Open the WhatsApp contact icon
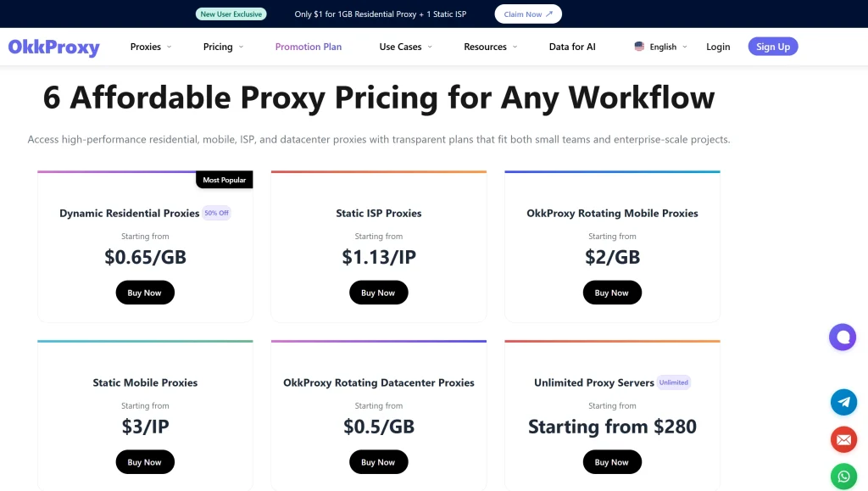 [x=843, y=476]
